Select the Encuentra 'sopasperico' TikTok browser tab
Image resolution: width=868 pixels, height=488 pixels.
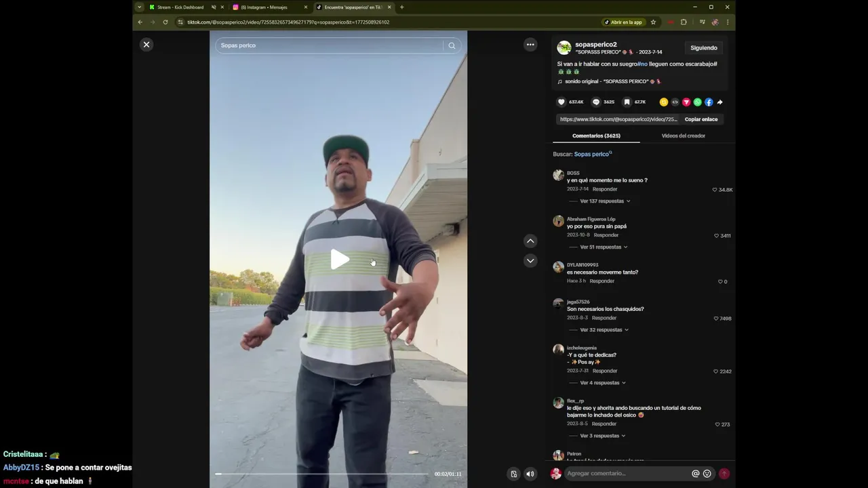pyautogui.click(x=353, y=7)
